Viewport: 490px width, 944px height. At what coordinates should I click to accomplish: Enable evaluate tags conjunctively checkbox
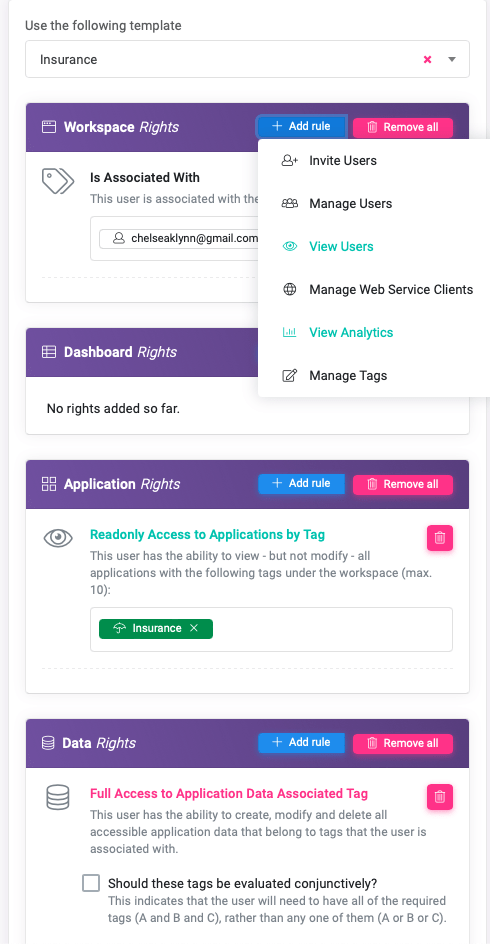(91, 883)
